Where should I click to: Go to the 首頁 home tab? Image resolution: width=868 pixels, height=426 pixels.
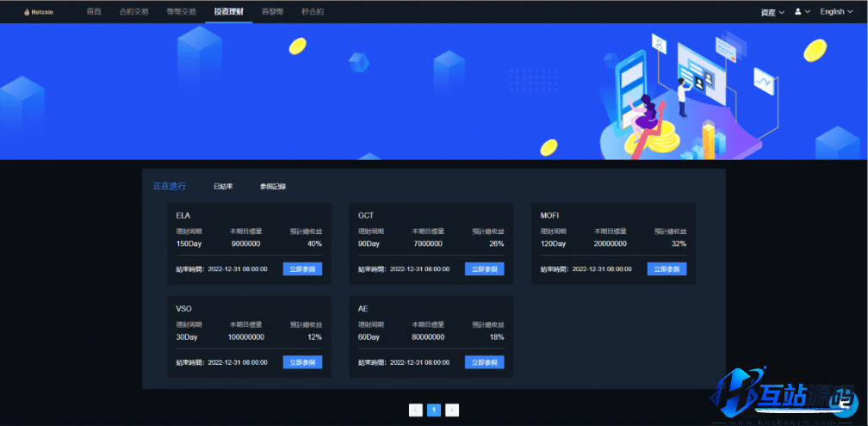click(94, 12)
